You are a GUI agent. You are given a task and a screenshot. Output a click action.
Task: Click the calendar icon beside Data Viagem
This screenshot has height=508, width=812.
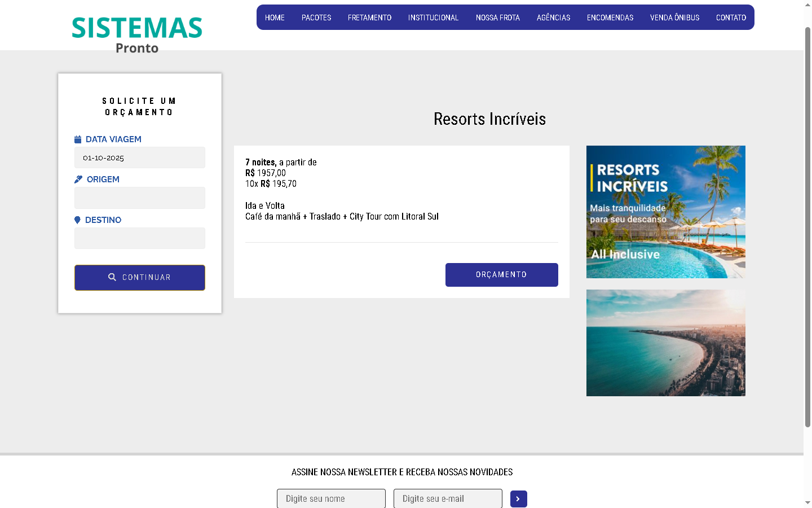tap(78, 139)
